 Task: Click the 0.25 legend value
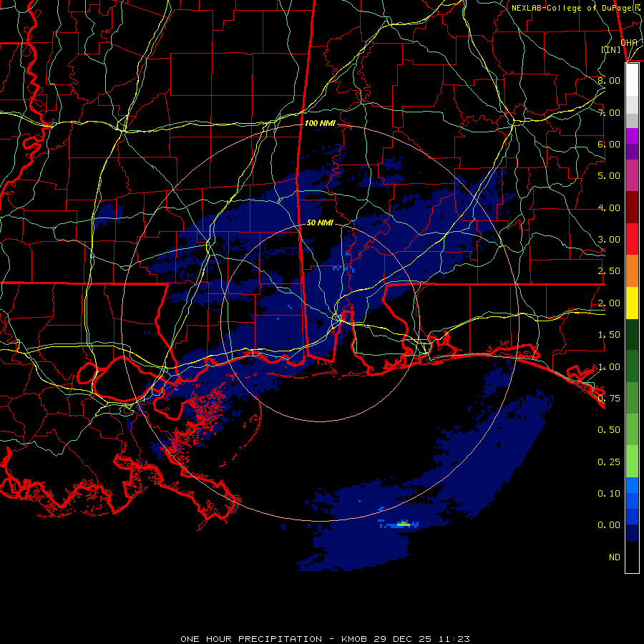pos(609,462)
